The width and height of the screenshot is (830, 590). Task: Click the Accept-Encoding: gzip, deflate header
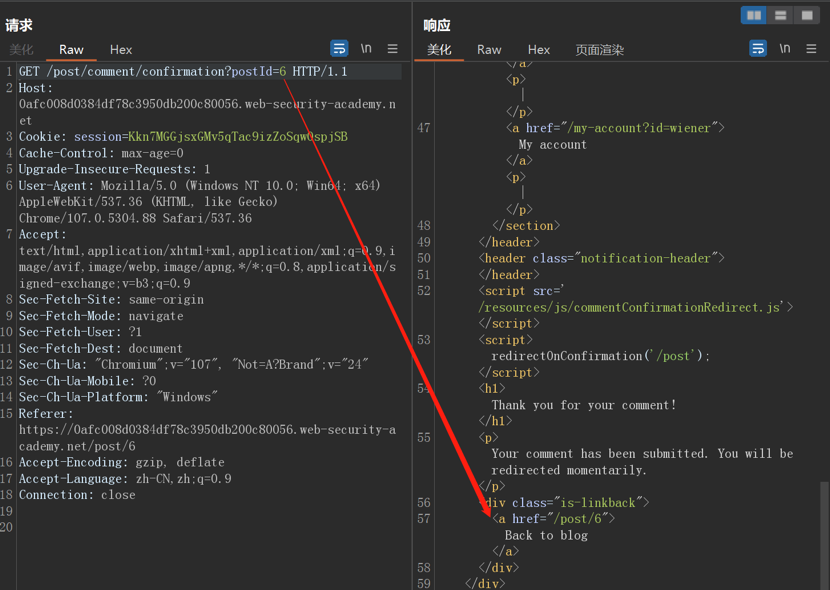(x=122, y=462)
